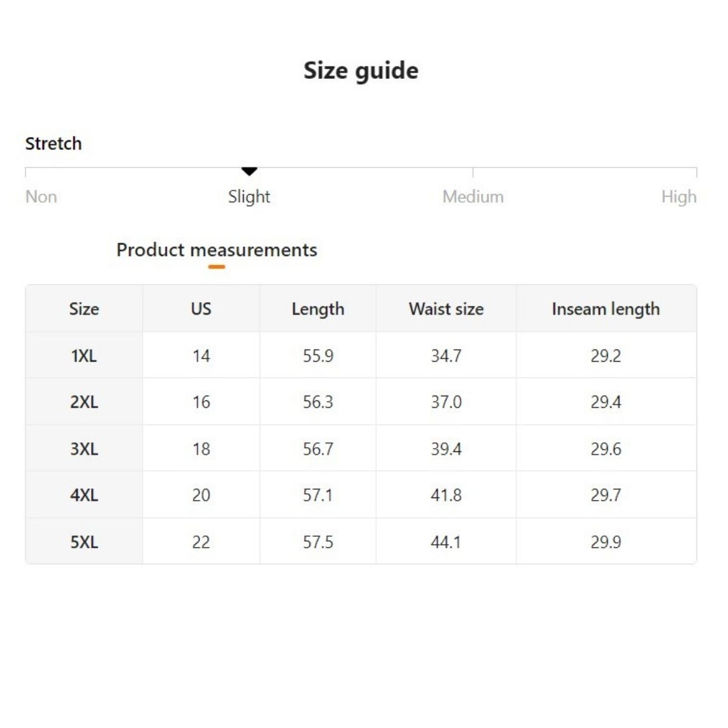Click the US column header
The height and width of the screenshot is (728, 728).
pyautogui.click(x=201, y=309)
